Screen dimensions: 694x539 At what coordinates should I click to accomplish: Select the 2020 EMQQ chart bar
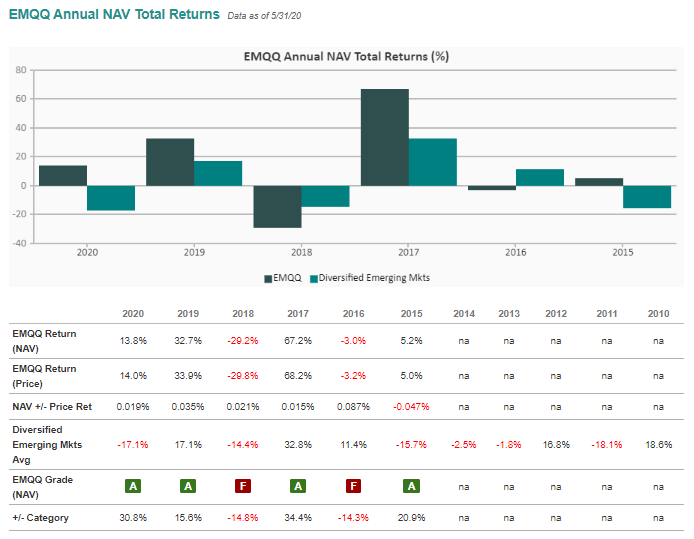(x=63, y=175)
